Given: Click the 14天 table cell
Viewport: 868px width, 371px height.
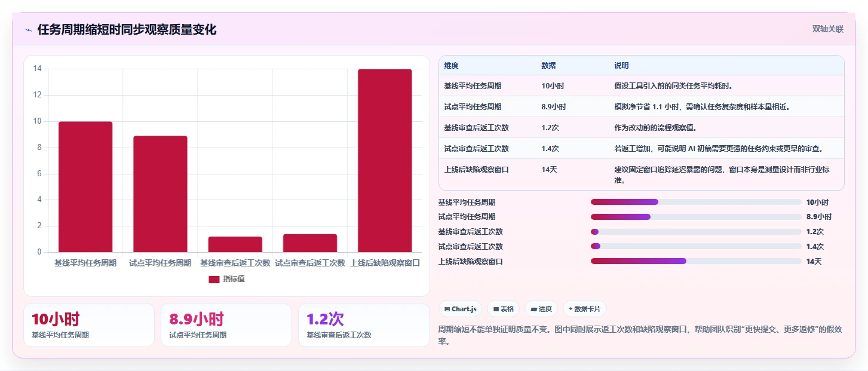Looking at the screenshot, I should point(549,170).
